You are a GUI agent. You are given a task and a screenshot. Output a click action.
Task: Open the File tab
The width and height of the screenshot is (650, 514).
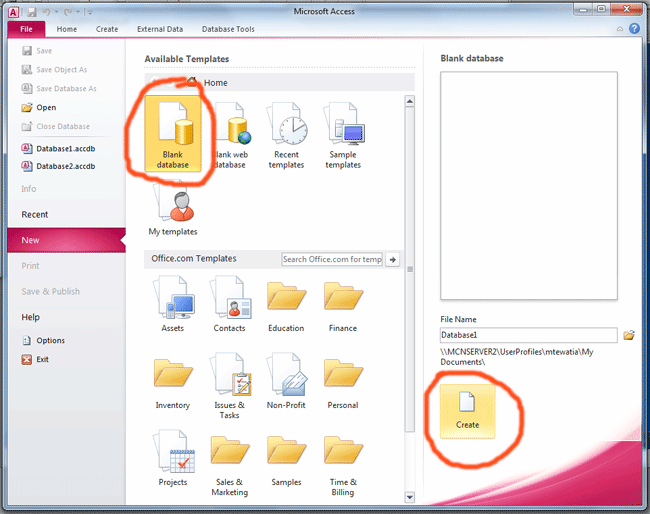26,29
